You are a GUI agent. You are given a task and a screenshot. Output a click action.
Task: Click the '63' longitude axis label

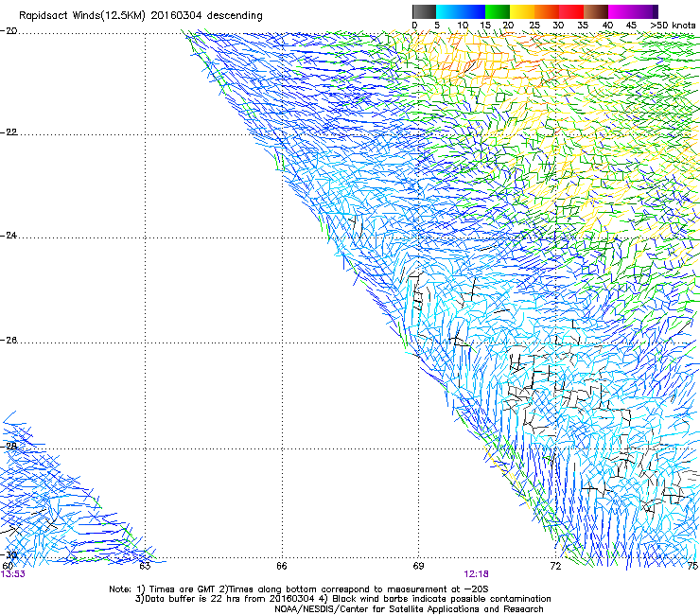pos(145,566)
